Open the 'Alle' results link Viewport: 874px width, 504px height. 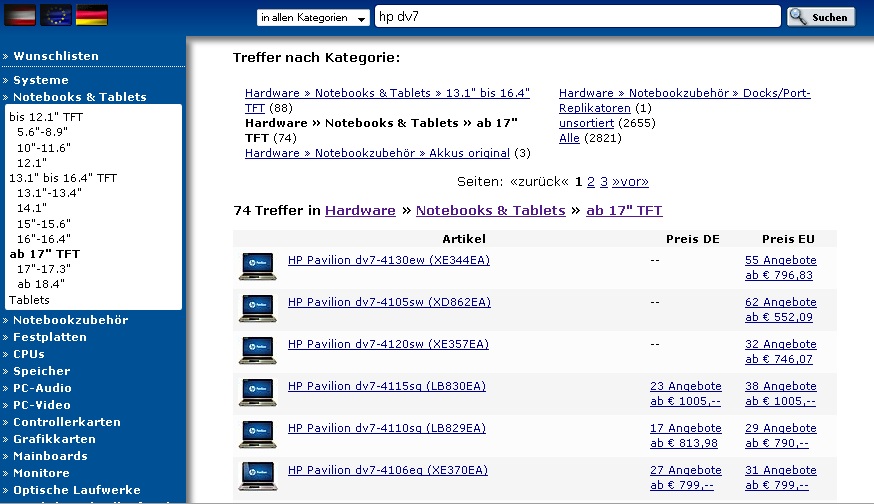click(x=569, y=138)
